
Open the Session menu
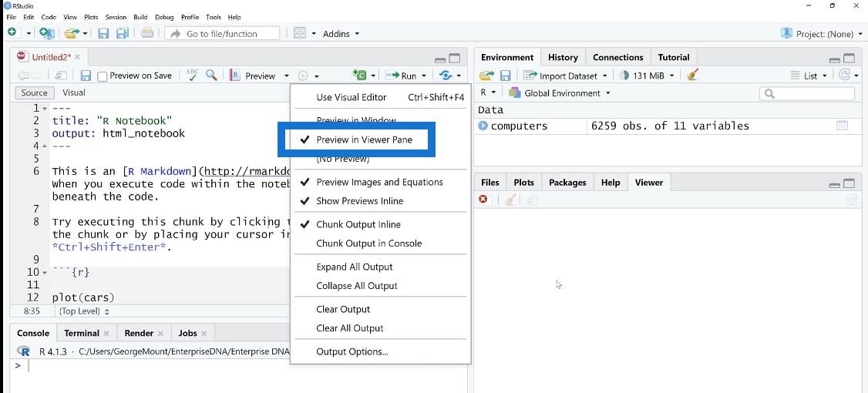(x=116, y=17)
